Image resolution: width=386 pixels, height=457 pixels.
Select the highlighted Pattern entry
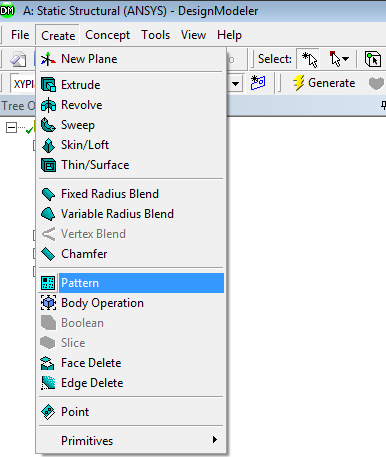131,283
